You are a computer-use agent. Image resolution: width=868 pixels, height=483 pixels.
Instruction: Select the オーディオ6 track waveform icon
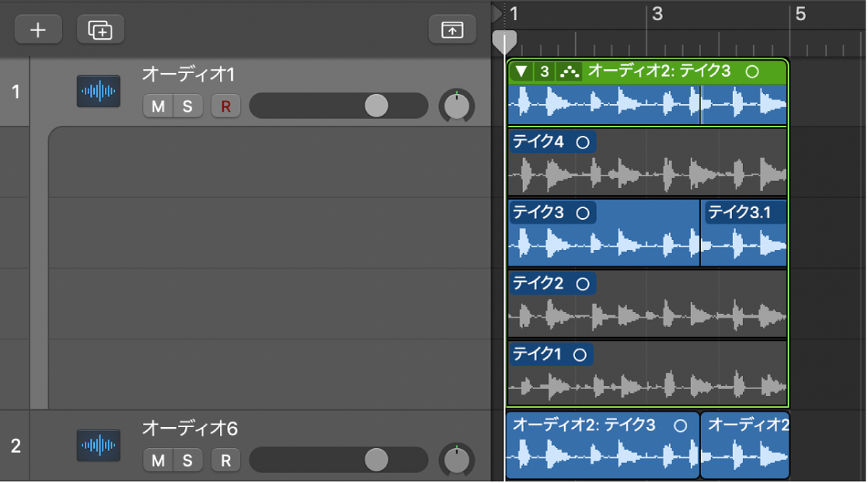(98, 445)
